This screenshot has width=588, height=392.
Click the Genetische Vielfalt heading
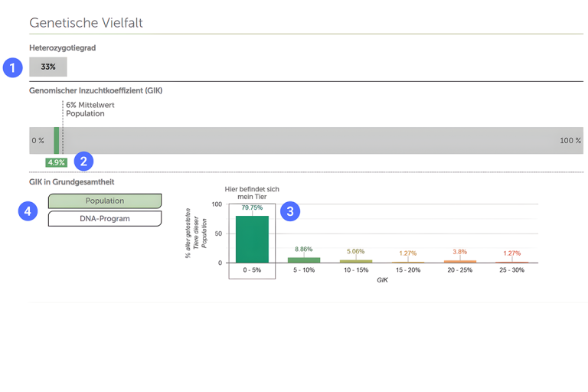(x=86, y=23)
